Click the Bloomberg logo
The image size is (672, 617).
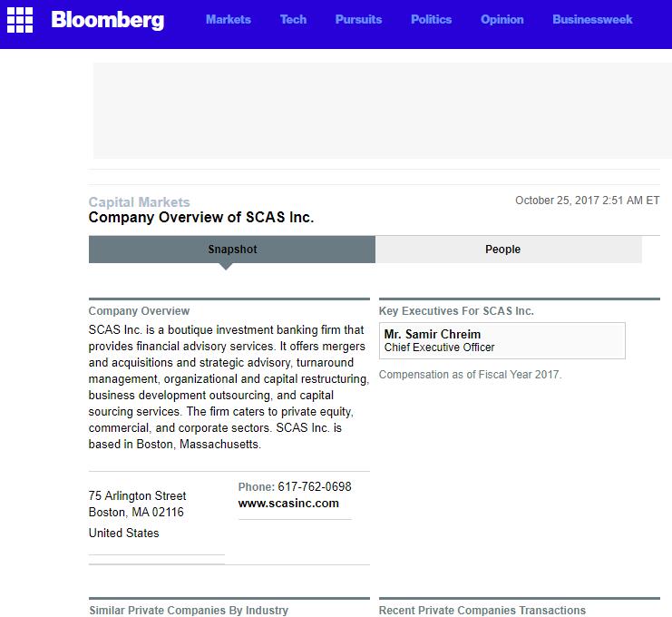click(x=108, y=20)
